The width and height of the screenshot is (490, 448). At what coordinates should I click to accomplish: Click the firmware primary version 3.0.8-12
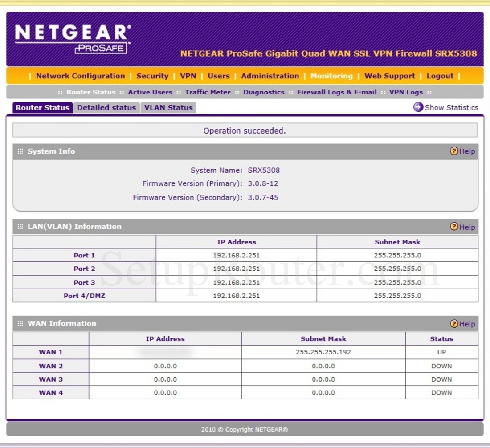[x=263, y=183]
